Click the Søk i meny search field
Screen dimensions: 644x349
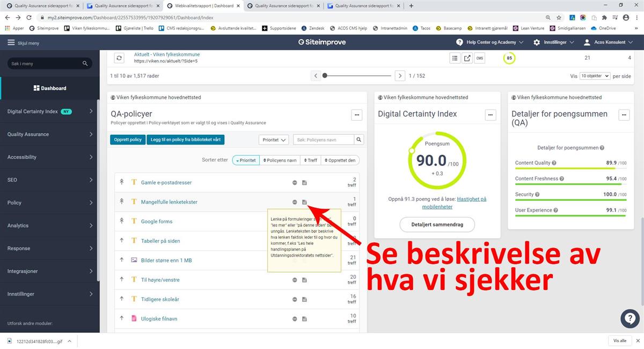tap(49, 63)
